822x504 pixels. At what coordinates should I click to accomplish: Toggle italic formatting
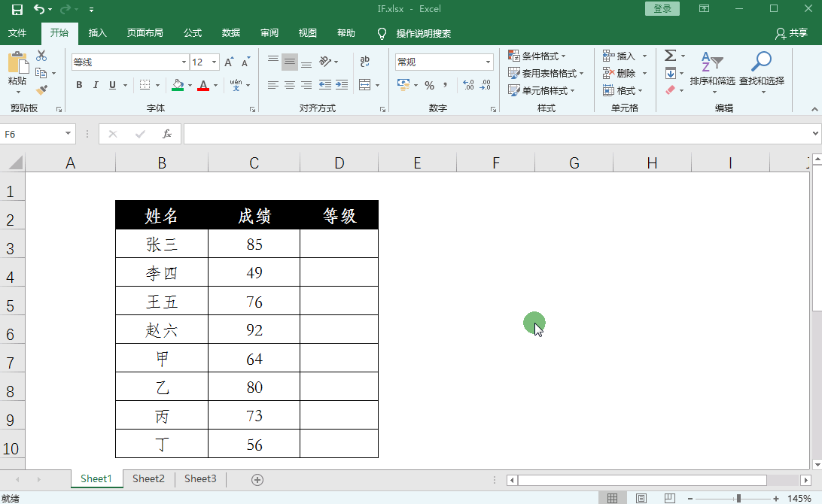(x=96, y=85)
